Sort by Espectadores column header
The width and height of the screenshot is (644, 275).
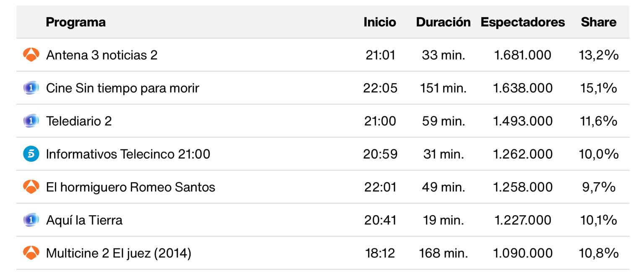click(522, 22)
